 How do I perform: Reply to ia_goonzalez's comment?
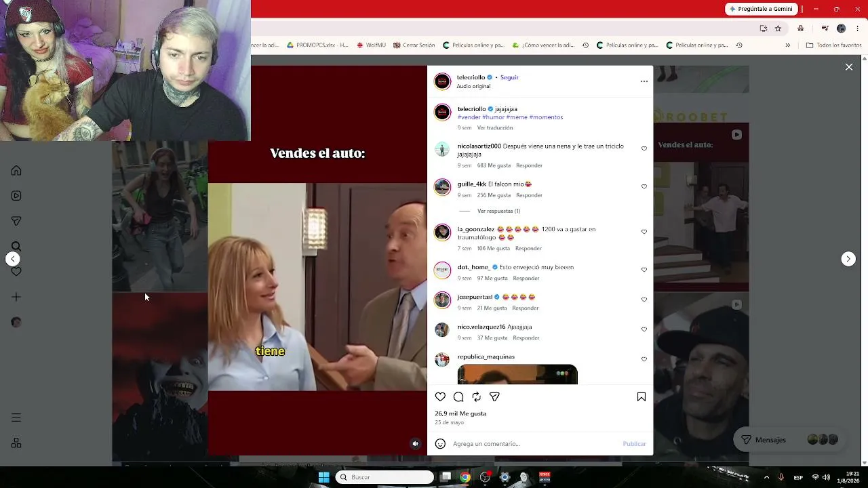(x=528, y=248)
